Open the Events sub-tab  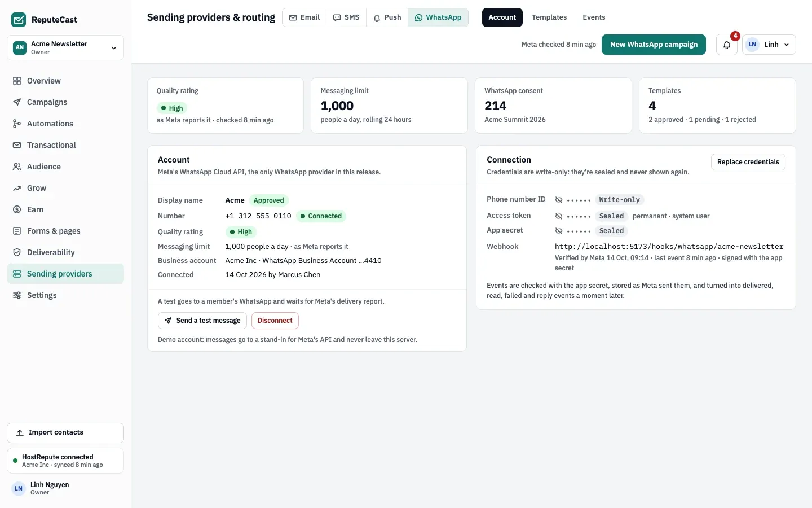point(594,17)
